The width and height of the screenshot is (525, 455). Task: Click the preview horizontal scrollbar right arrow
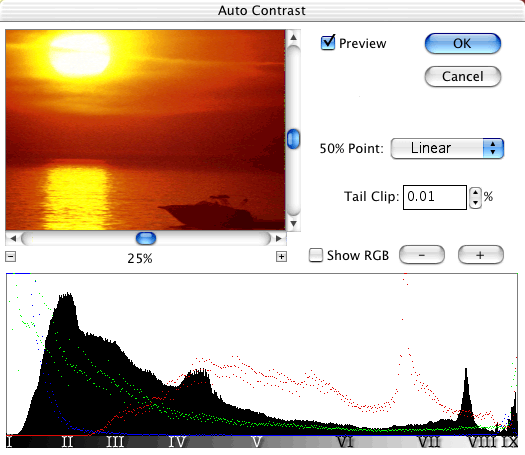[279, 238]
